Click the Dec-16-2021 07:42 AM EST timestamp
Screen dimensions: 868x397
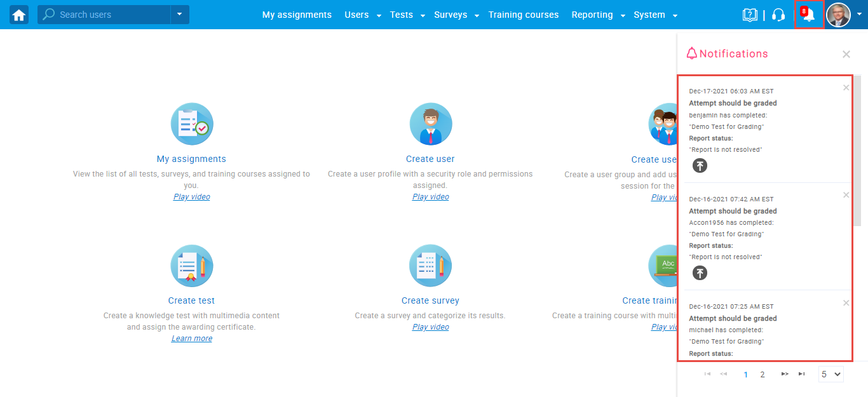pos(731,199)
